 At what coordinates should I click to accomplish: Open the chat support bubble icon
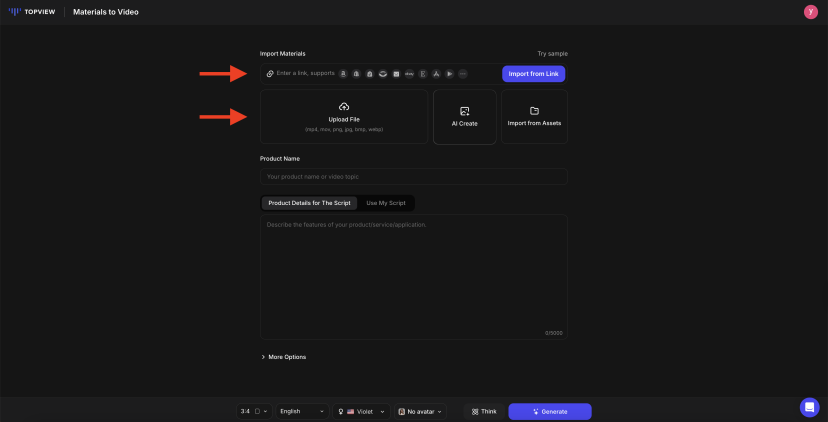tap(809, 407)
